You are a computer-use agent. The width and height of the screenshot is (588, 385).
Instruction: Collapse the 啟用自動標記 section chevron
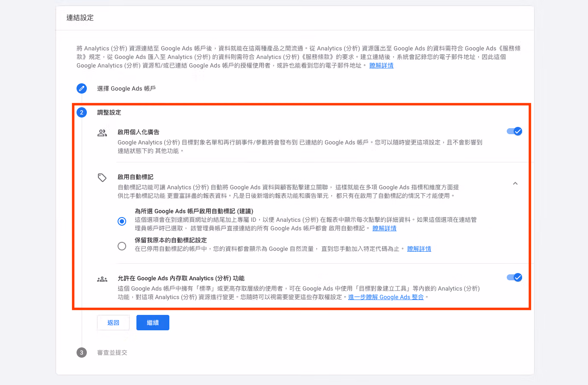click(515, 183)
